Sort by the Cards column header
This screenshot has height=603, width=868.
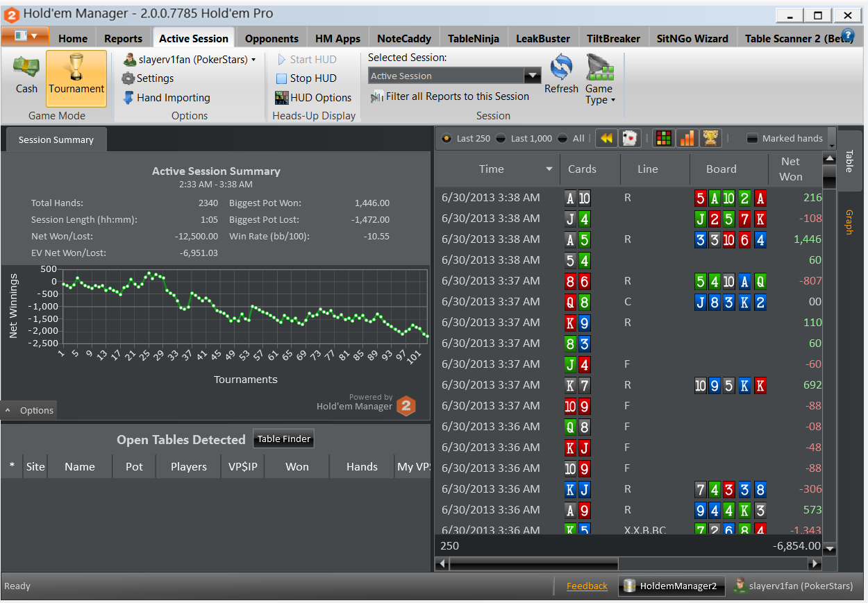coord(590,169)
